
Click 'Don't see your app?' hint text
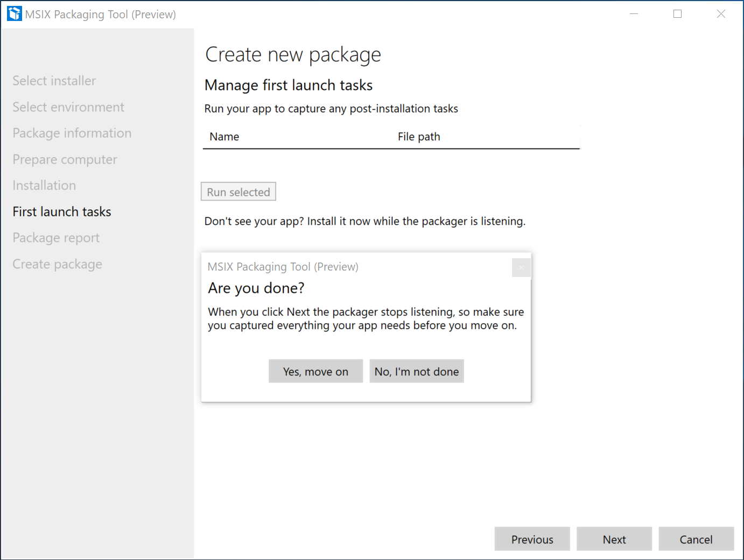tap(365, 221)
